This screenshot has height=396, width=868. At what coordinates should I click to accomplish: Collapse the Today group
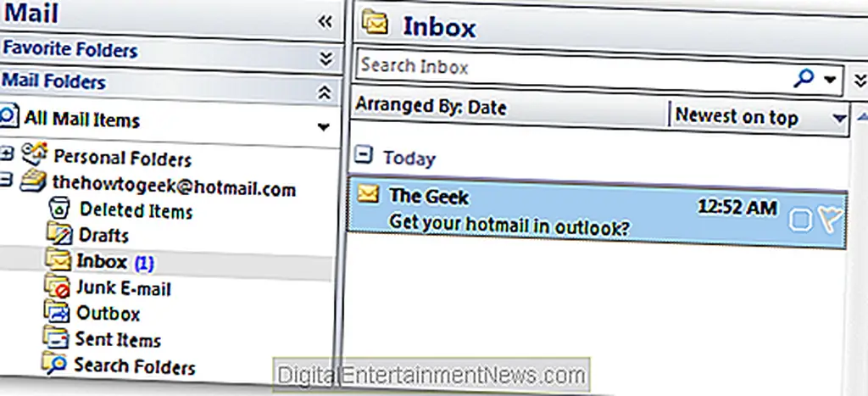[364, 156]
